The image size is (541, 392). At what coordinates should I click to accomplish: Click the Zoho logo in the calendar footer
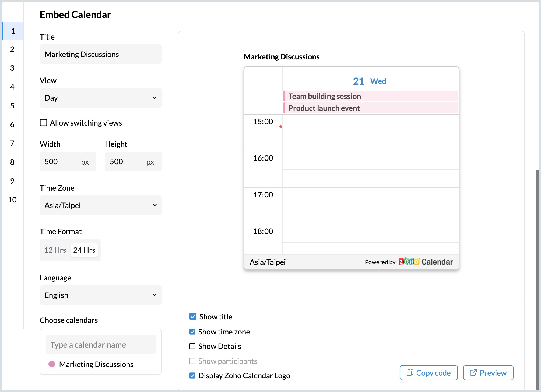point(409,261)
